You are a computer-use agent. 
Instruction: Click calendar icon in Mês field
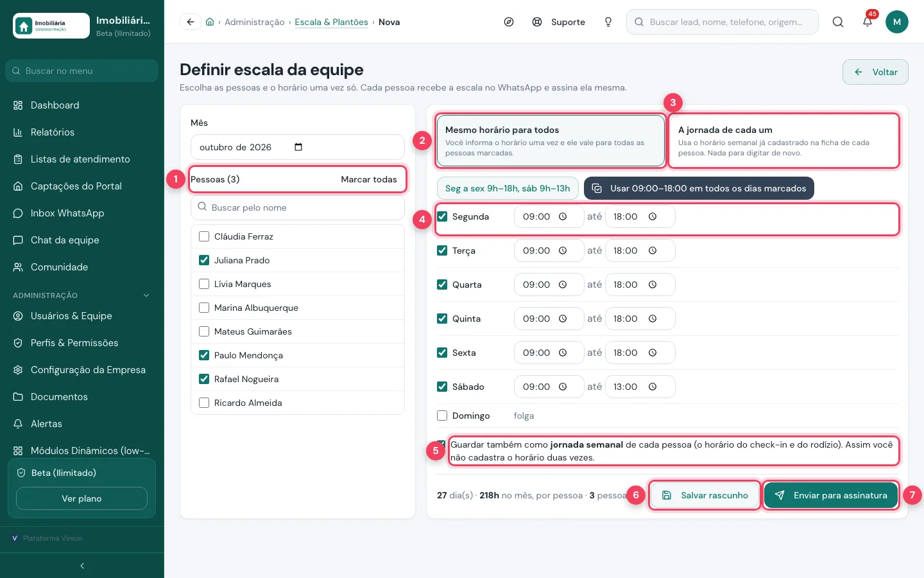coord(298,147)
